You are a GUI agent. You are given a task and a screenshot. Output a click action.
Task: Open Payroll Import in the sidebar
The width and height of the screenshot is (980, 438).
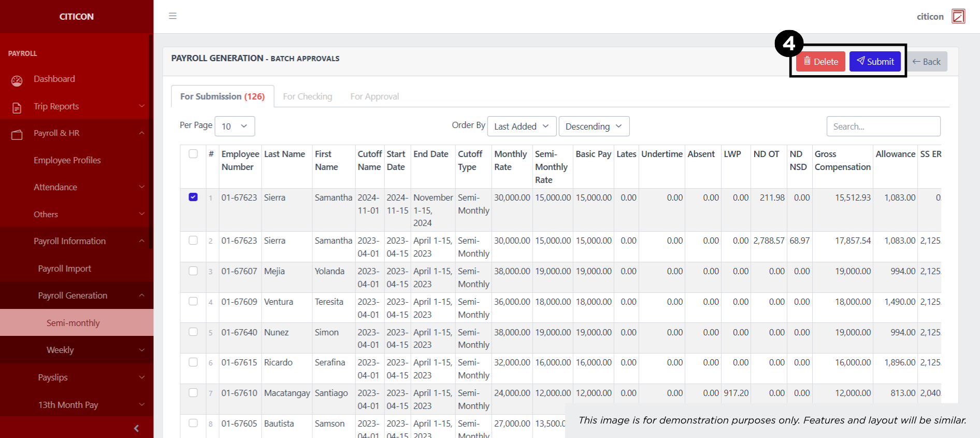tap(64, 269)
